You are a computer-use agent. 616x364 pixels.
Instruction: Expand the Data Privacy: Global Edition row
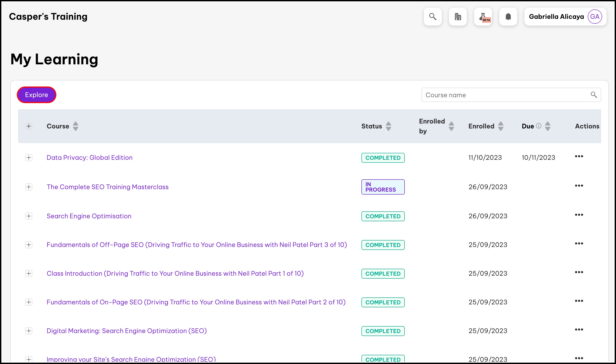pos(29,158)
